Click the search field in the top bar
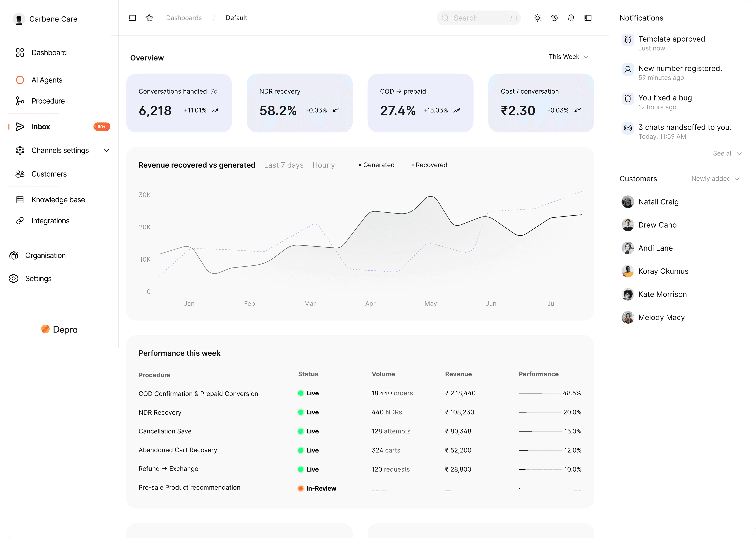 point(478,18)
